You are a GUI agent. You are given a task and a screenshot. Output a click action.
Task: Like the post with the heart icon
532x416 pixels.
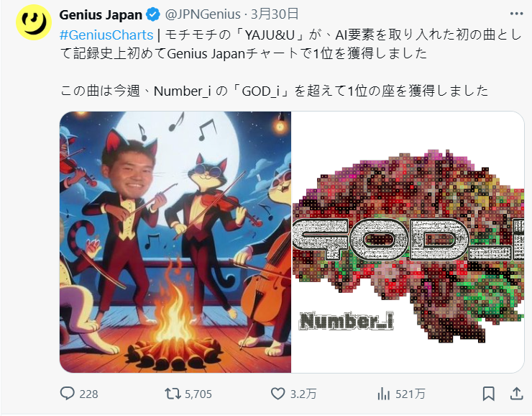click(x=278, y=394)
